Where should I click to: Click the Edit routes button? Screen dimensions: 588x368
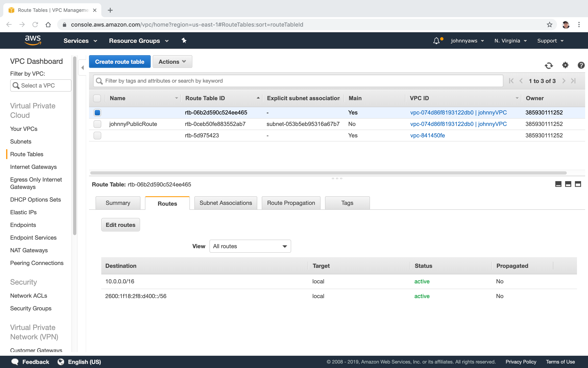120,225
